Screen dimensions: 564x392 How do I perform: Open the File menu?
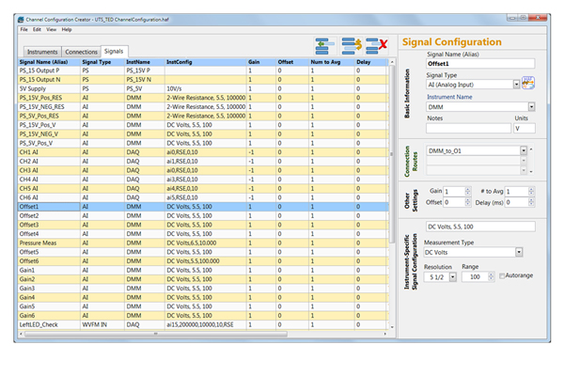[x=24, y=29]
